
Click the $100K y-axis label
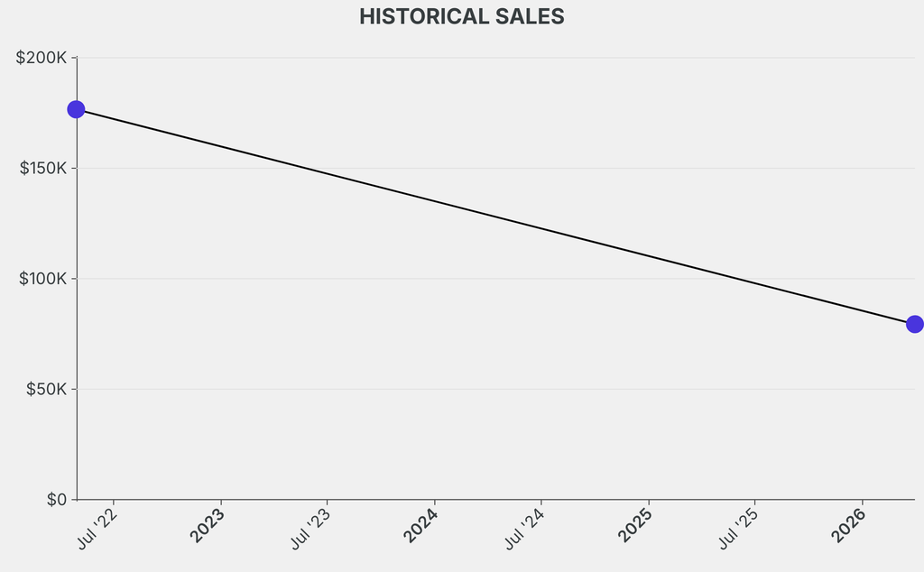point(42,279)
